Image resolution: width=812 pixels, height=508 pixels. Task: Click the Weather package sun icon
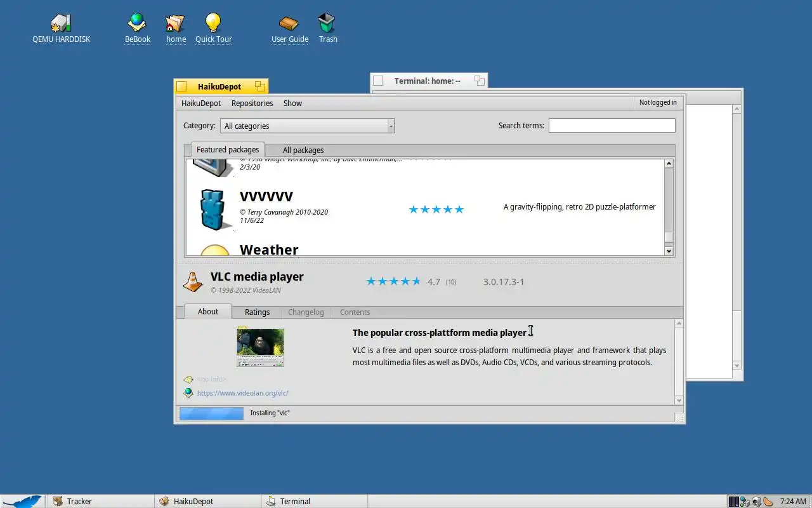(215, 250)
